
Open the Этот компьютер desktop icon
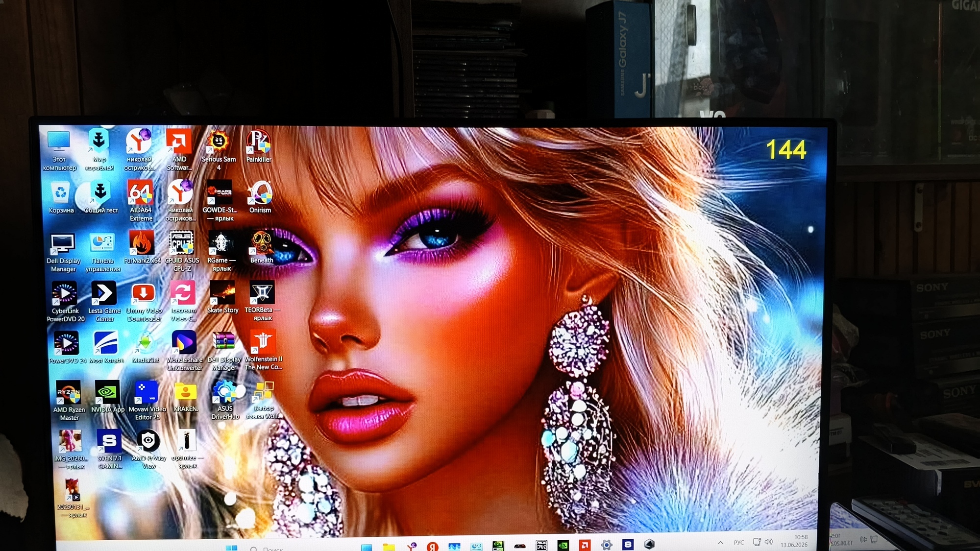coord(59,150)
